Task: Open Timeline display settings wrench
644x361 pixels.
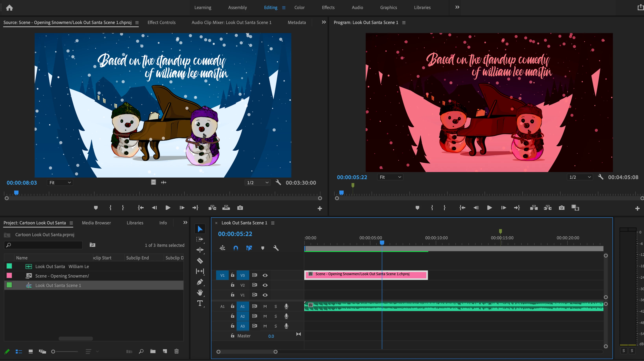Action: [x=276, y=248]
